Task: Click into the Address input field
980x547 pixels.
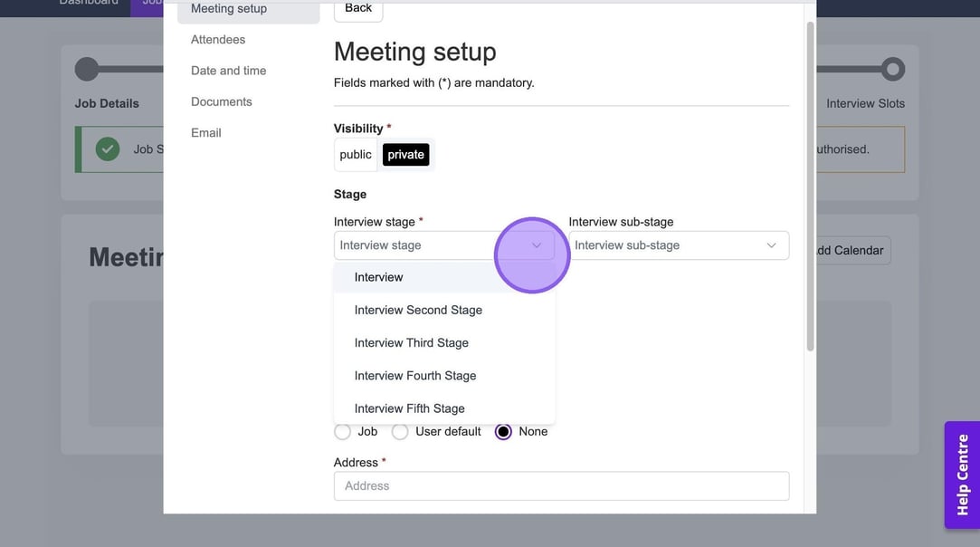Action: [x=561, y=485]
